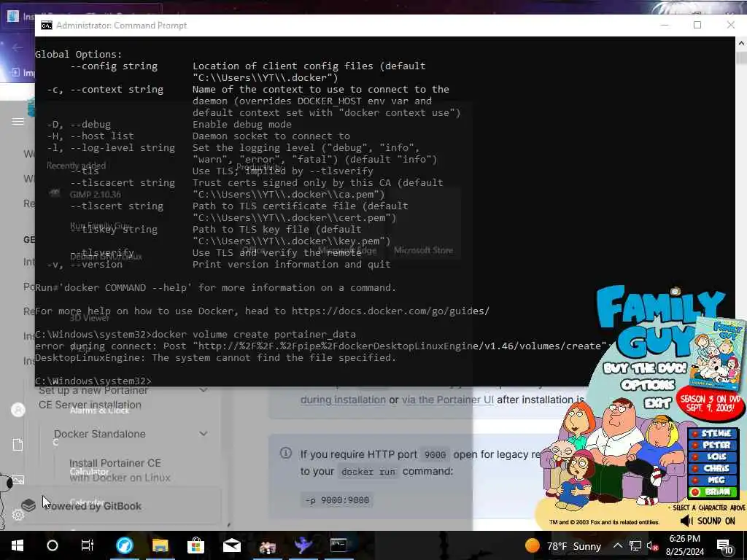Collapse the Docker Standalone section chevron

(x=204, y=434)
